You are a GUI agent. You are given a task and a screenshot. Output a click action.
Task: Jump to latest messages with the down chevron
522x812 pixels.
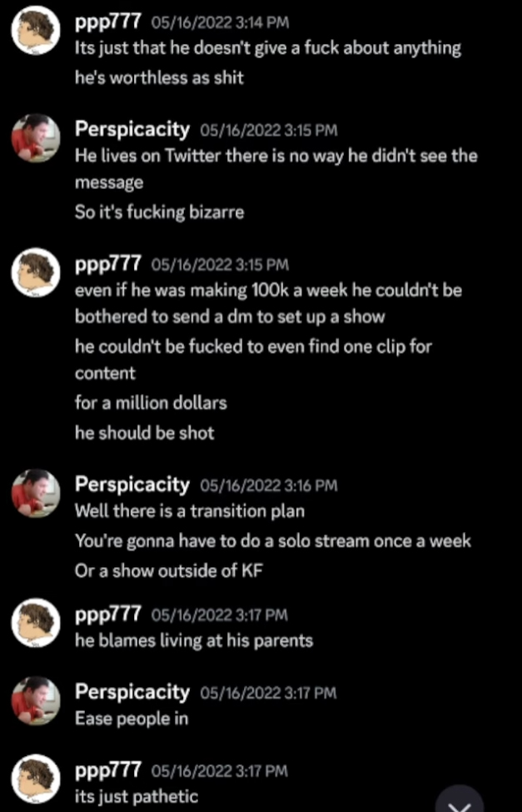coord(461,800)
